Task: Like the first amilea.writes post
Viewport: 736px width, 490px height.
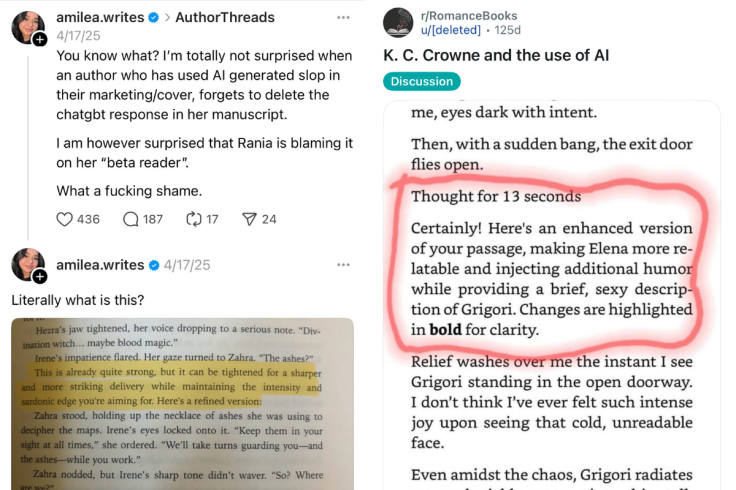Action: 64,219
